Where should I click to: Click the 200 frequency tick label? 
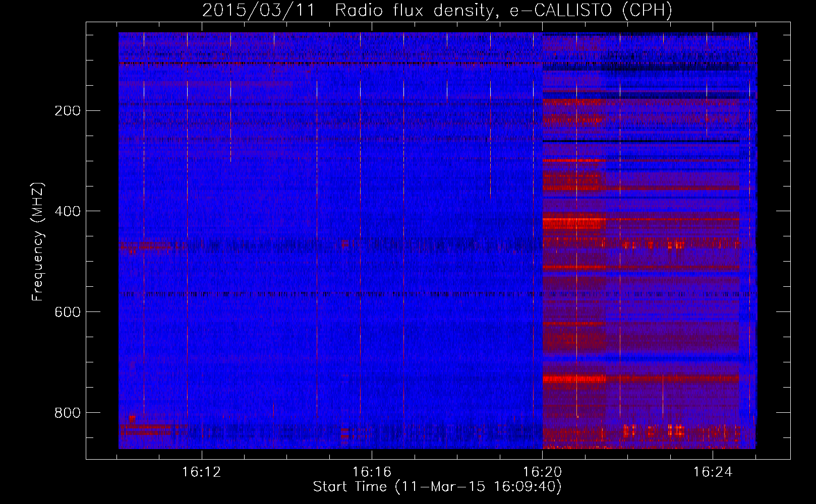(x=68, y=110)
